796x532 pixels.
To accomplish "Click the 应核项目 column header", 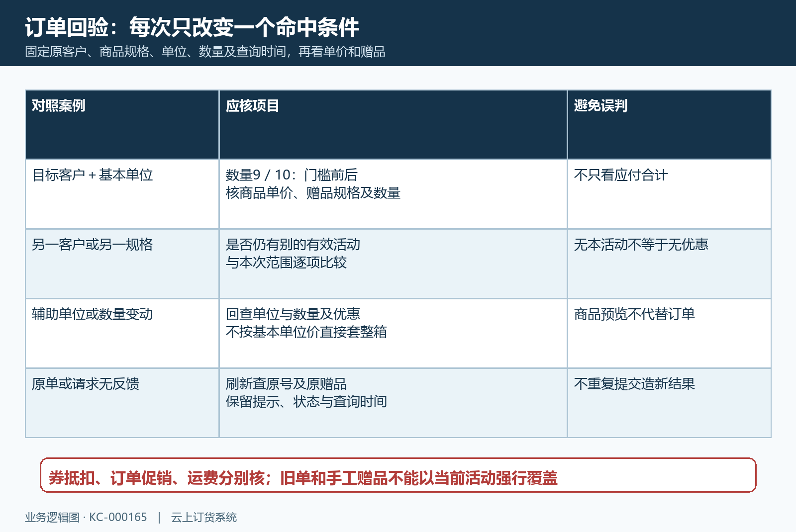I will (x=393, y=125).
